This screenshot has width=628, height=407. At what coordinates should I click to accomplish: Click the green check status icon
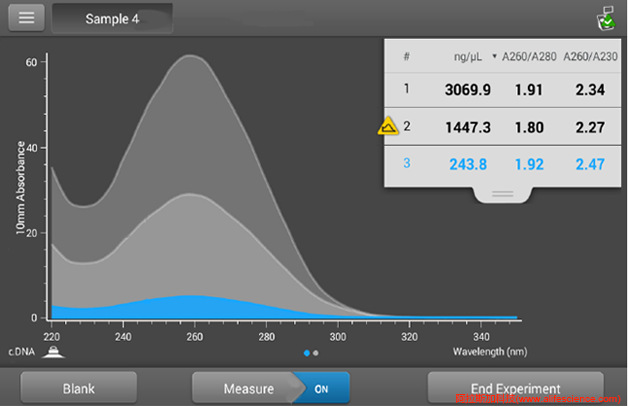(x=604, y=19)
